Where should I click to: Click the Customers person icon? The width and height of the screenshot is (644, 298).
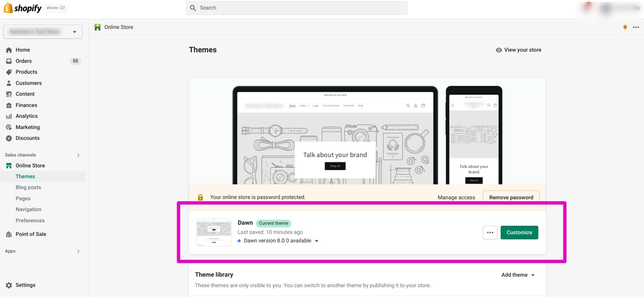coord(9,83)
